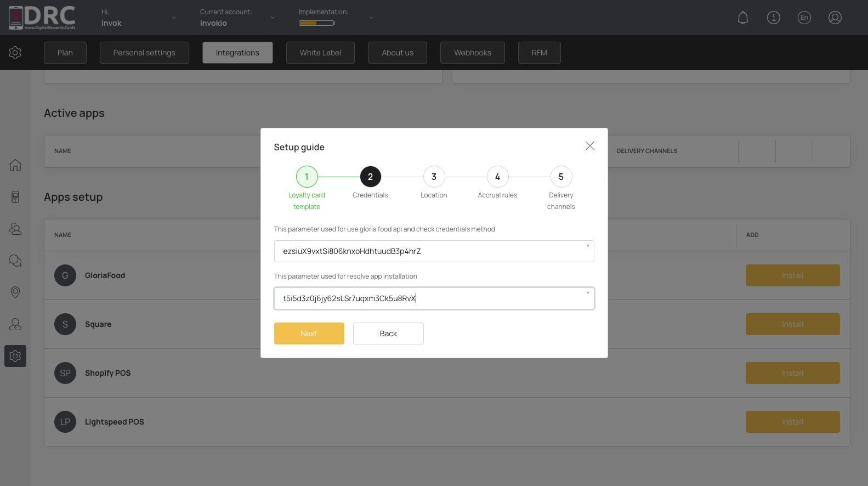Switch to the White Label tab
Image resolution: width=868 pixels, height=486 pixels.
pyautogui.click(x=320, y=53)
